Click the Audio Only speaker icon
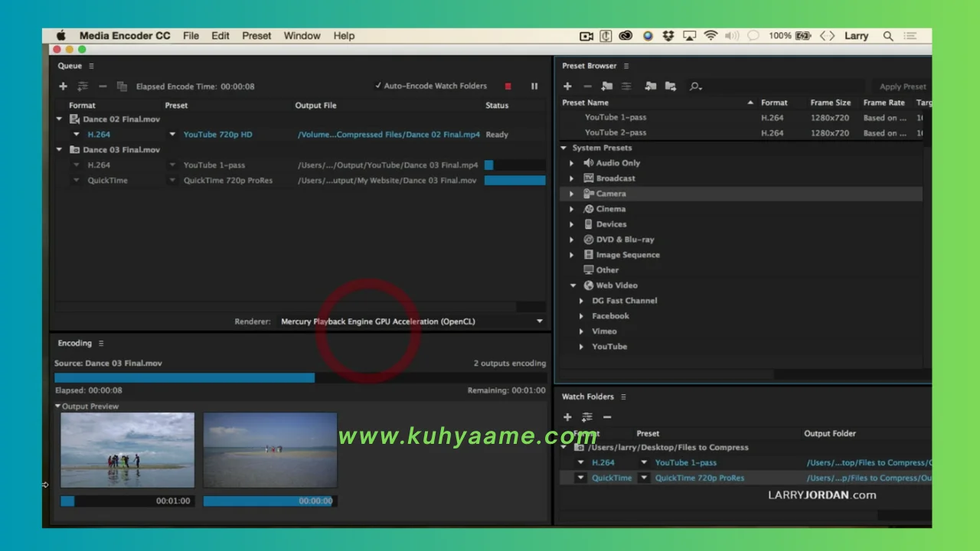 click(589, 163)
